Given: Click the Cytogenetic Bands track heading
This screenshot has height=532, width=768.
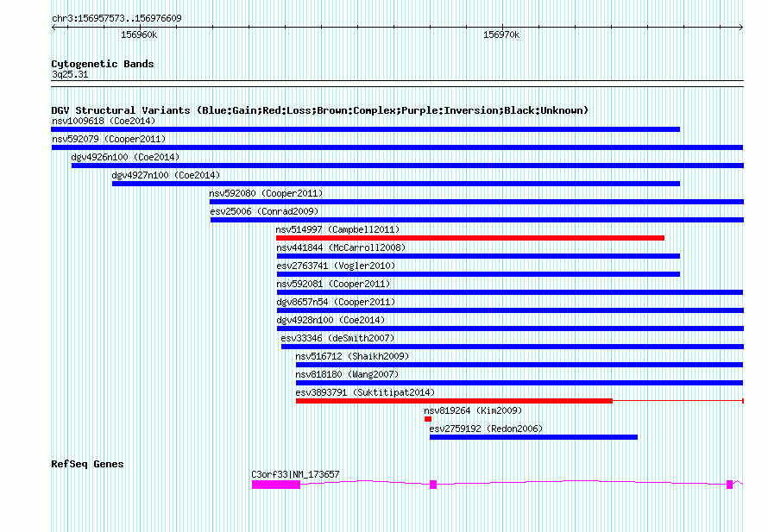Looking at the screenshot, I should (x=102, y=64).
